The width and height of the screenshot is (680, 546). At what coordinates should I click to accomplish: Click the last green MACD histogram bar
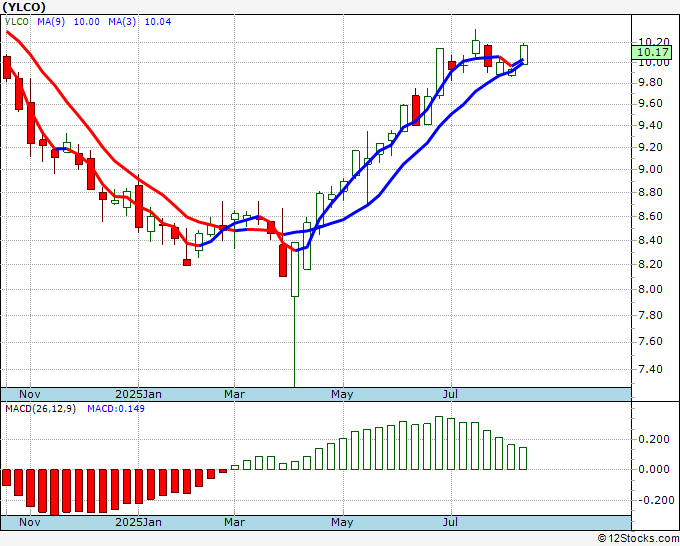[x=523, y=459]
